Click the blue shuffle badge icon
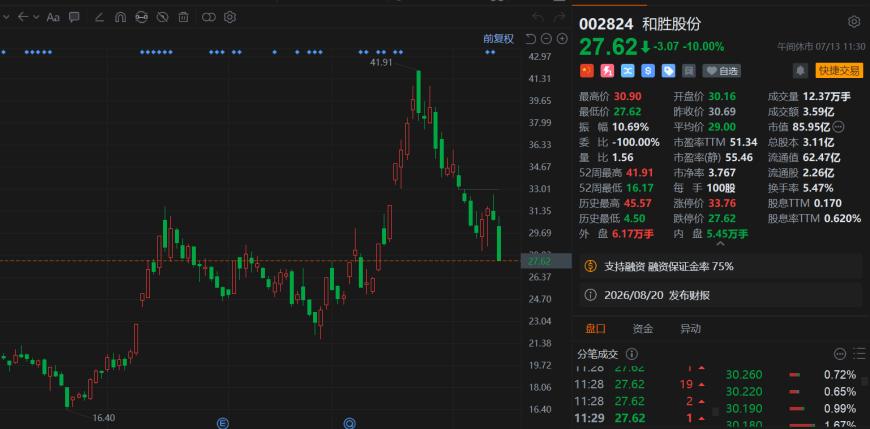This screenshot has height=429, width=870. [628, 70]
